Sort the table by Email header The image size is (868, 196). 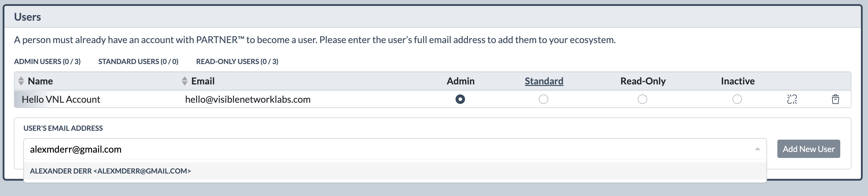pyautogui.click(x=203, y=81)
